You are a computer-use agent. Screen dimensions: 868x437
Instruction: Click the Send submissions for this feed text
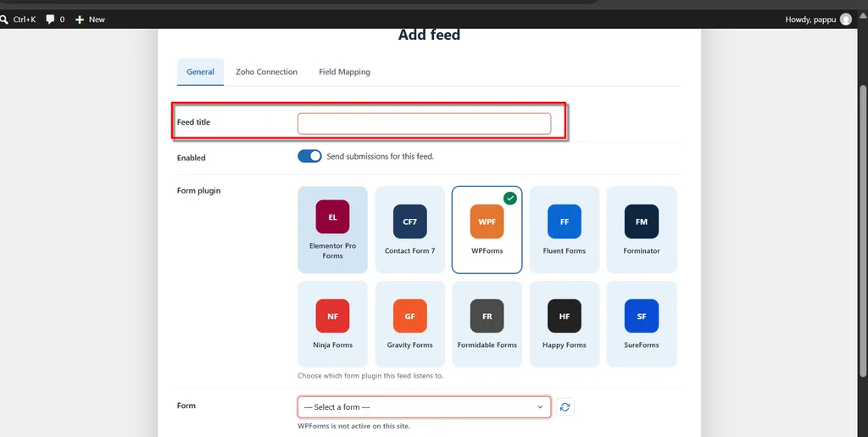381,156
